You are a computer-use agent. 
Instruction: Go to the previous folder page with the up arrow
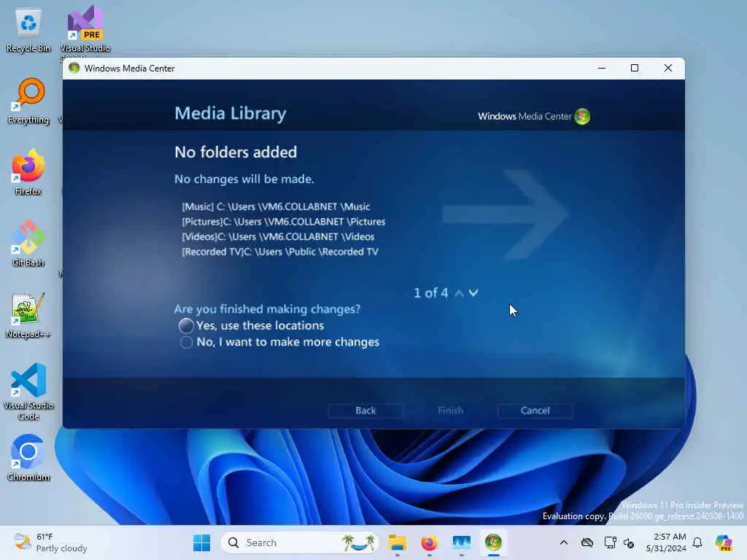(460, 293)
